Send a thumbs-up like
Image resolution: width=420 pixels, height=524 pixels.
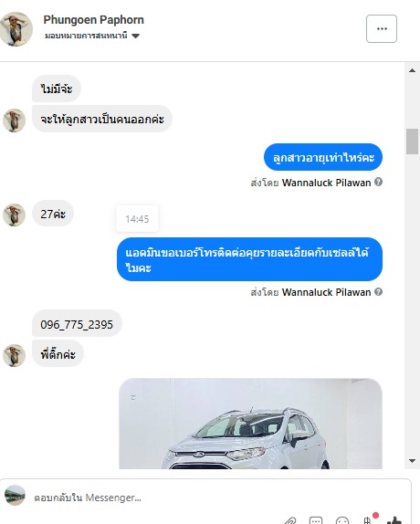pyautogui.click(x=394, y=521)
